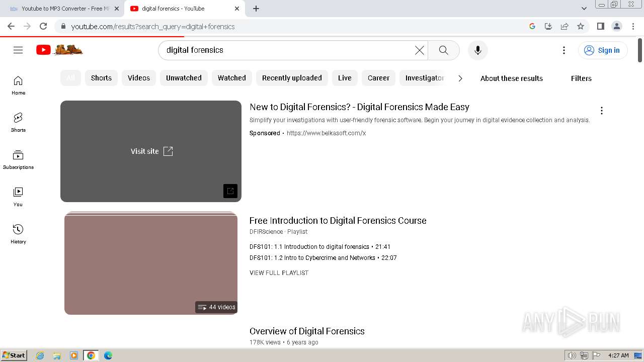Reload the page

pos(43,26)
